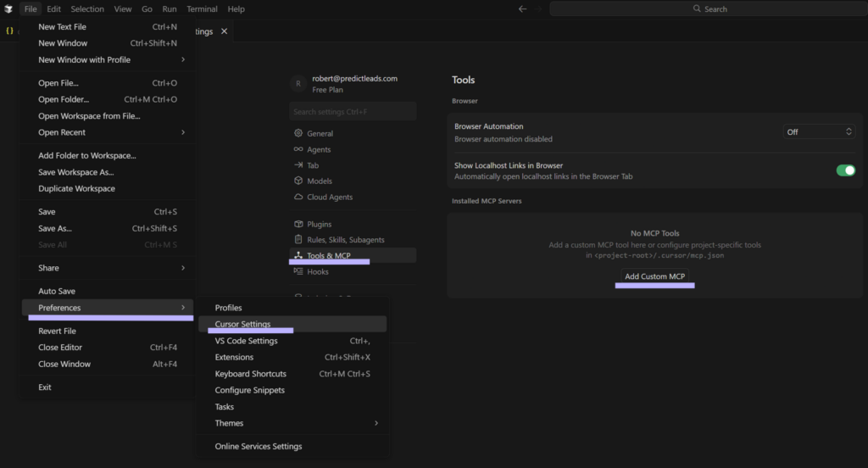Click the title bar Search box

(x=709, y=8)
